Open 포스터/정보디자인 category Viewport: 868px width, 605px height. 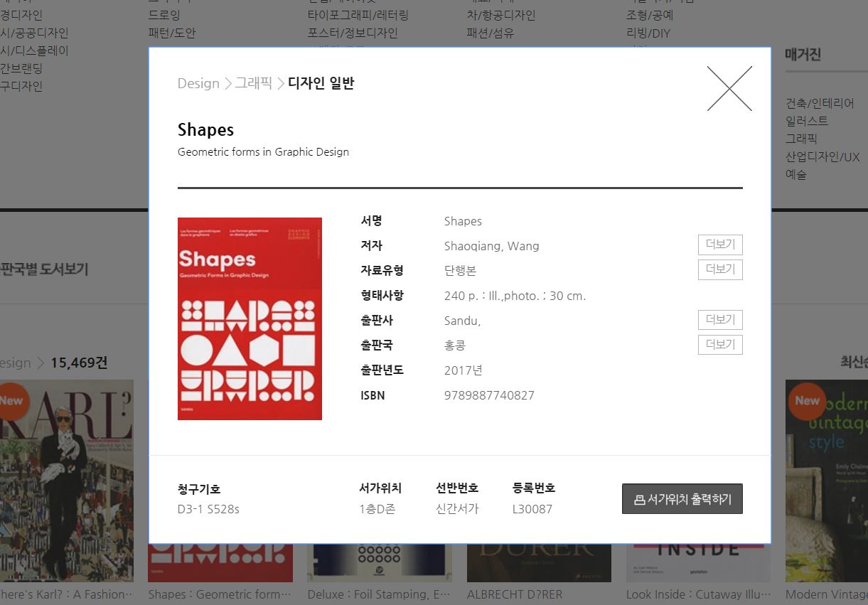pyautogui.click(x=353, y=33)
